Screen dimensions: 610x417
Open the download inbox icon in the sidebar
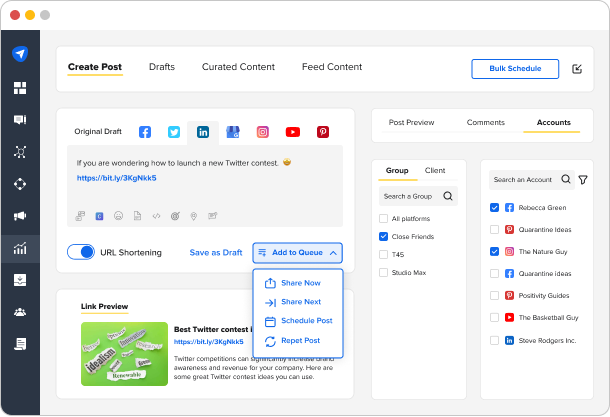[20, 280]
